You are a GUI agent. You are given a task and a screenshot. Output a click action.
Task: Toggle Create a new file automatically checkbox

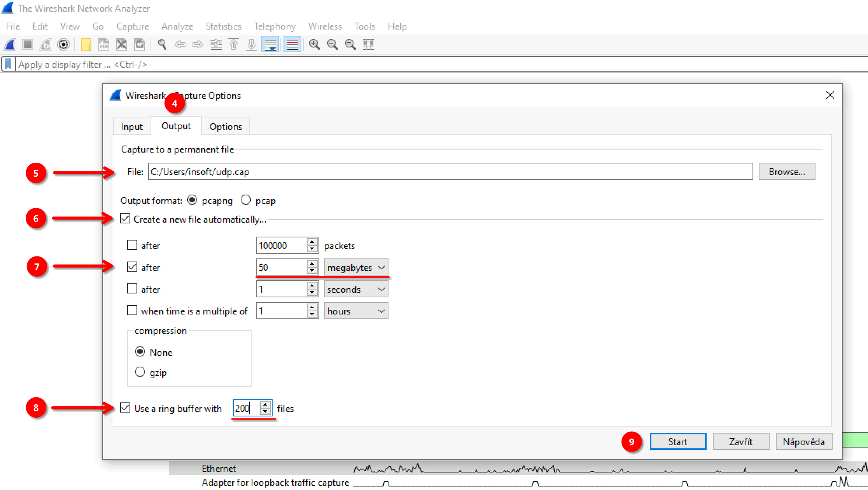125,219
